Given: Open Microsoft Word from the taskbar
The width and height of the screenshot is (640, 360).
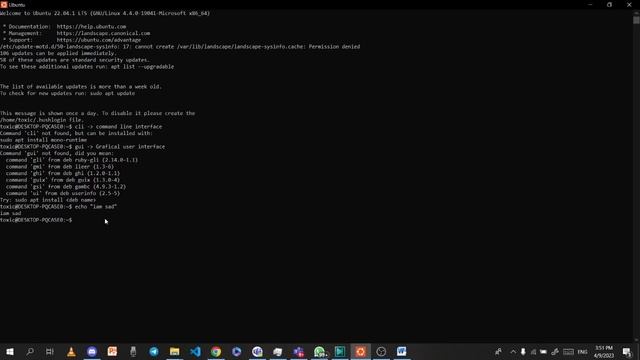Looking at the screenshot, I should [402, 351].
